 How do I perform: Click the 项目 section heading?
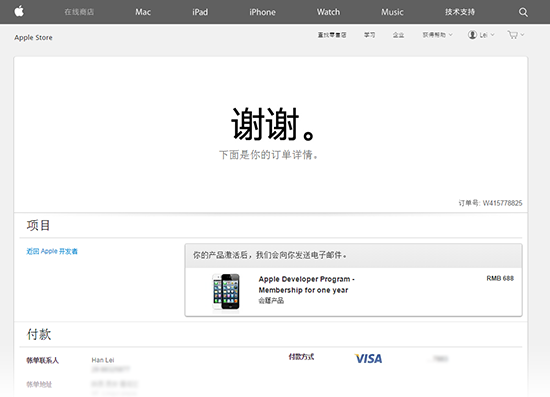(38, 225)
